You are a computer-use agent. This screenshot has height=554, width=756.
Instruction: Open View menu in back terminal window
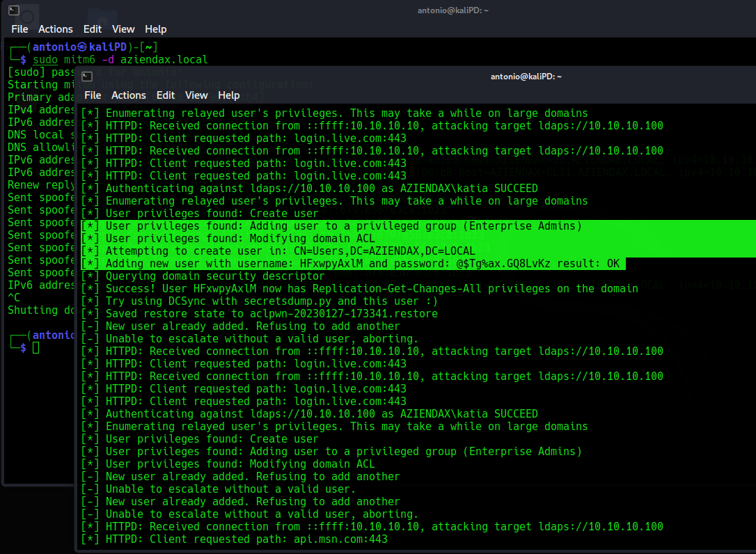point(123,29)
